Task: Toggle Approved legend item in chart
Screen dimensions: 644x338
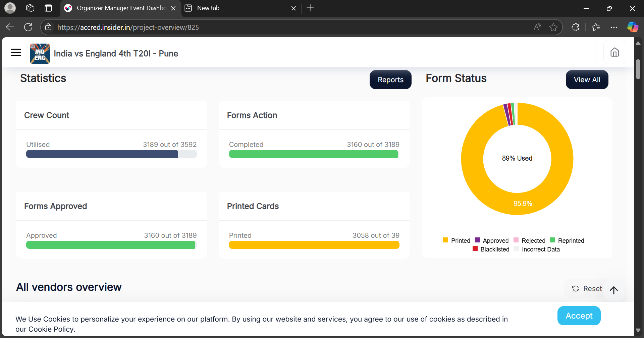Action: [x=492, y=240]
